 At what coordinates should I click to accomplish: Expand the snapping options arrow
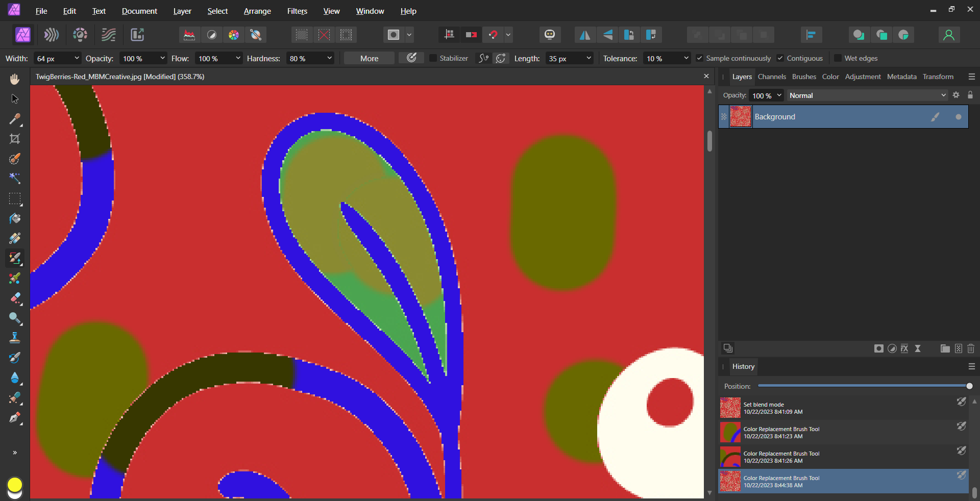(508, 35)
